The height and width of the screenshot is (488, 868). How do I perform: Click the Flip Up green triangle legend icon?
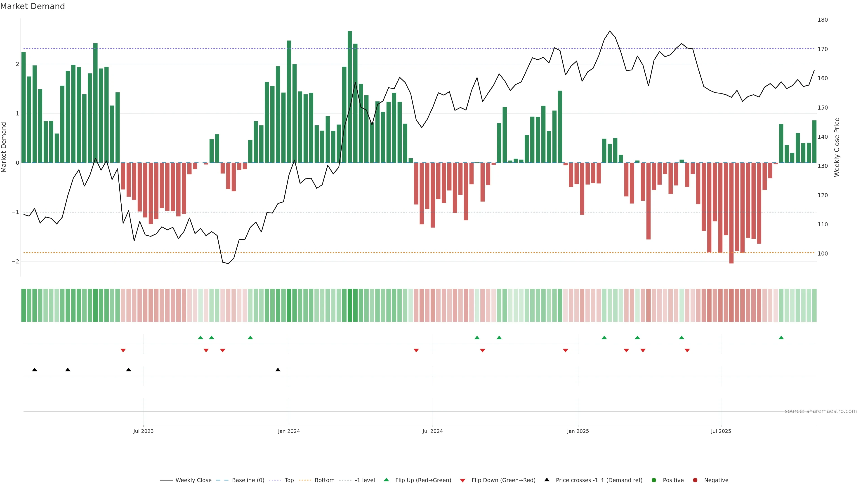click(x=386, y=480)
